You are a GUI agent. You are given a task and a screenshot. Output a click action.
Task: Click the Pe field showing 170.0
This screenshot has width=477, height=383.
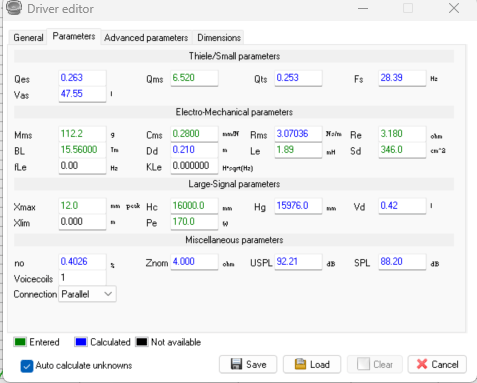pyautogui.click(x=194, y=222)
